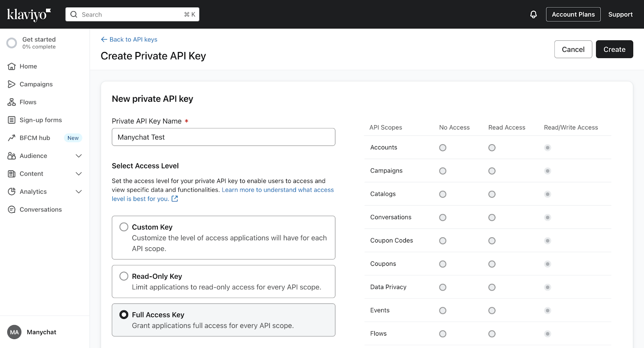Click the Conversations chat icon

click(x=12, y=209)
